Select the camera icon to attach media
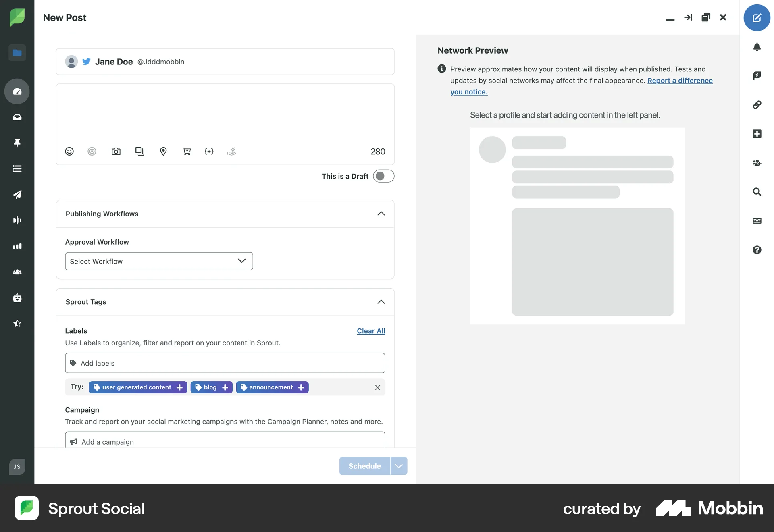Viewport: 774px width, 532px height. [x=116, y=151]
